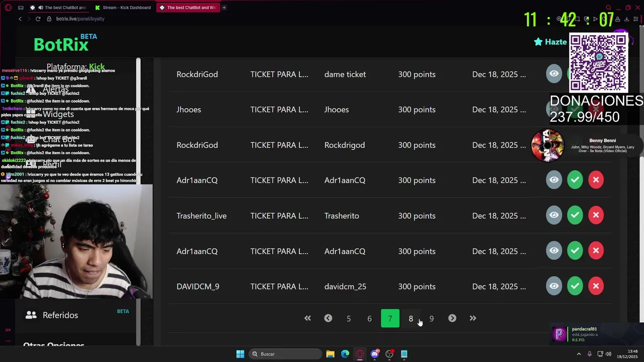Switch to Stream - Kick Dashboard tab
The image size is (644, 362).
click(x=123, y=8)
